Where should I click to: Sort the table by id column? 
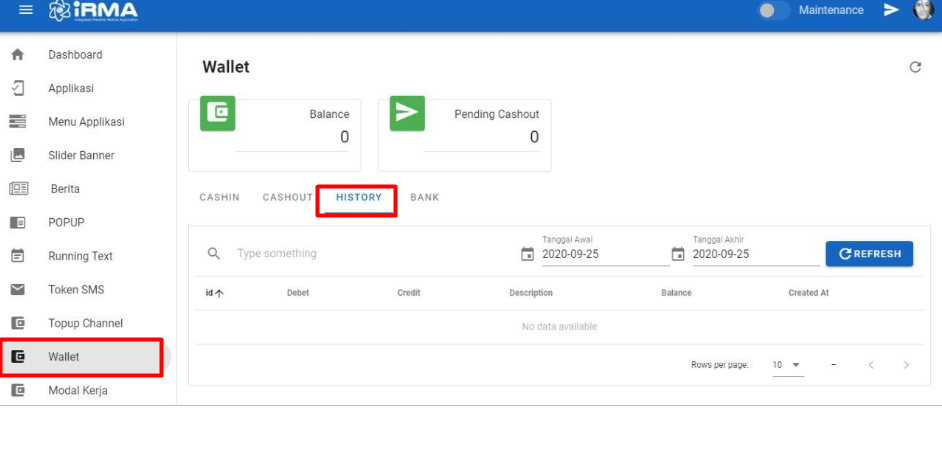(x=214, y=293)
